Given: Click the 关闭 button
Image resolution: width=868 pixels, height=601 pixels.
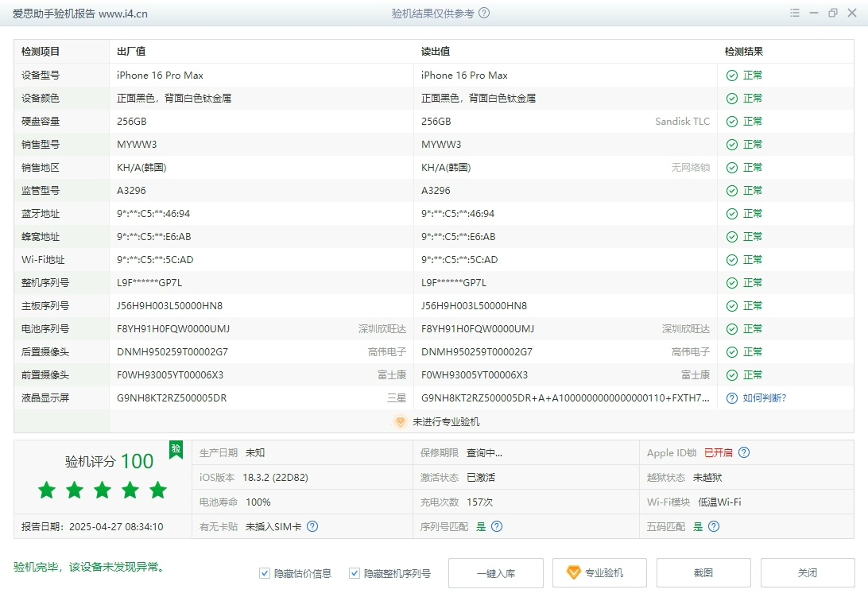Looking at the screenshot, I should point(808,572).
